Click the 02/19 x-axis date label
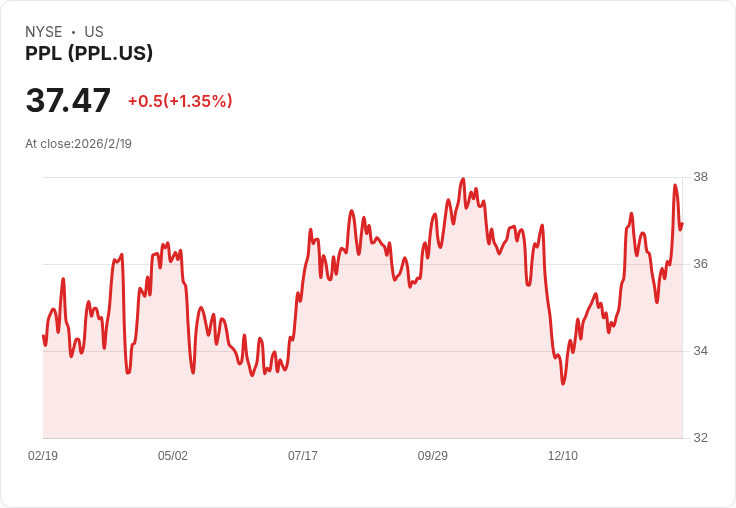Screen dimensions: 736x508 point(43,455)
